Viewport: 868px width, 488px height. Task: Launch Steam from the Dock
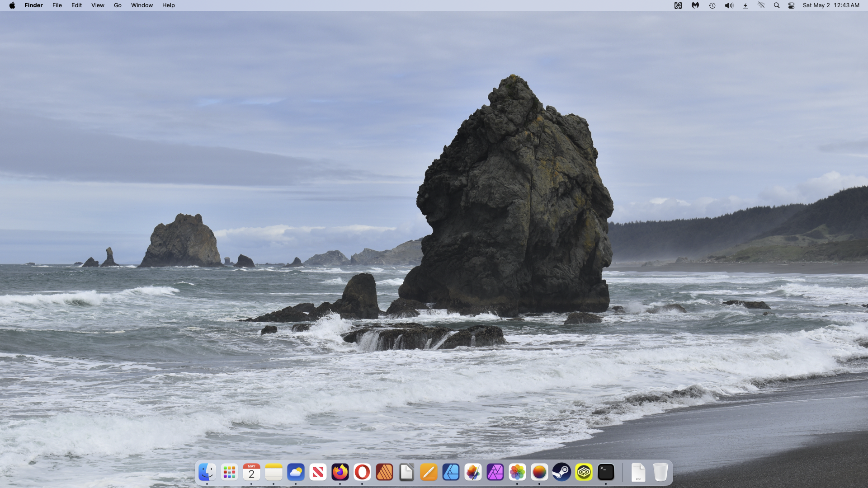(x=561, y=473)
